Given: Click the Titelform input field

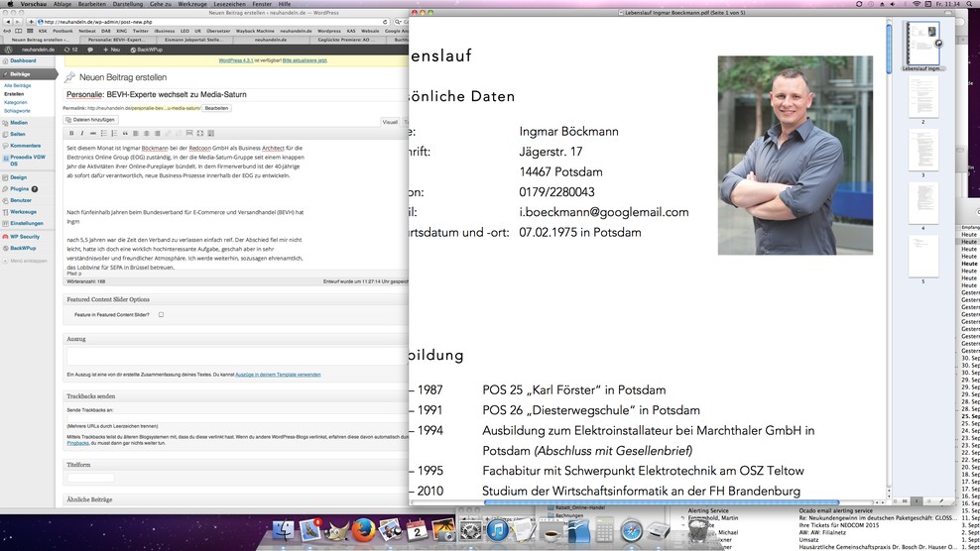Looking at the screenshot, I should [x=90, y=478].
